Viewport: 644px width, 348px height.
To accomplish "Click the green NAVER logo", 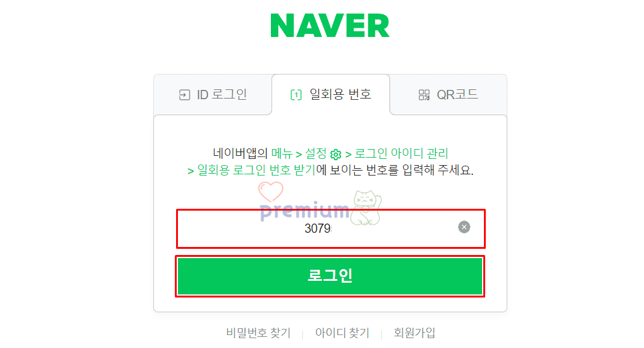I will [x=330, y=25].
